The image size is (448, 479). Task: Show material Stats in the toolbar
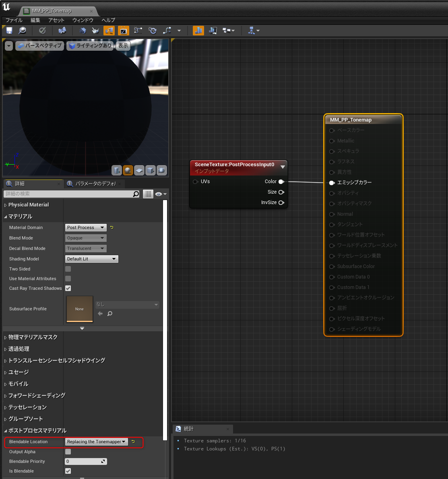click(x=198, y=31)
